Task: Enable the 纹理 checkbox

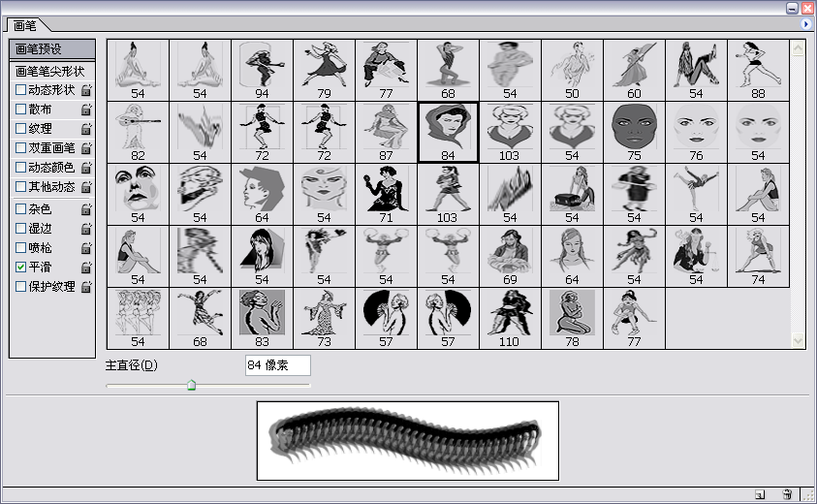Action: click(21, 128)
